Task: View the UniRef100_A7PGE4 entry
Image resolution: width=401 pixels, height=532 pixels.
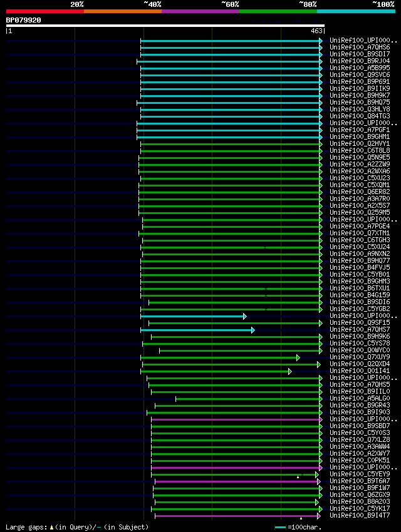Action: 360,227
